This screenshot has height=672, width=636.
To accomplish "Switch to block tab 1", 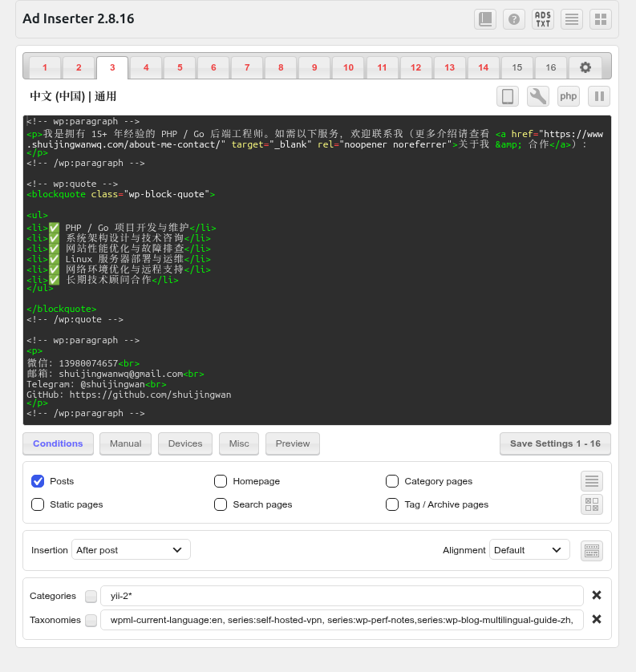I will pyautogui.click(x=45, y=67).
